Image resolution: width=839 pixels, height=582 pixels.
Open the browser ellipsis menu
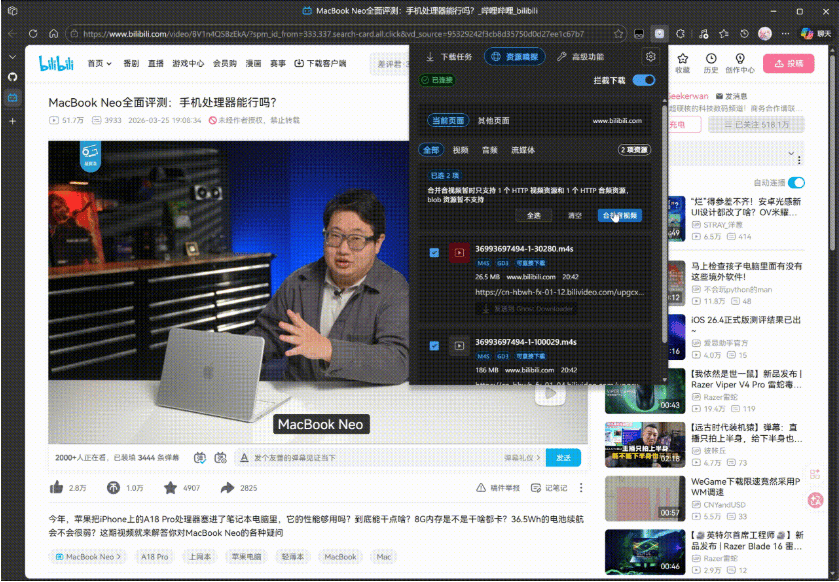tap(785, 34)
